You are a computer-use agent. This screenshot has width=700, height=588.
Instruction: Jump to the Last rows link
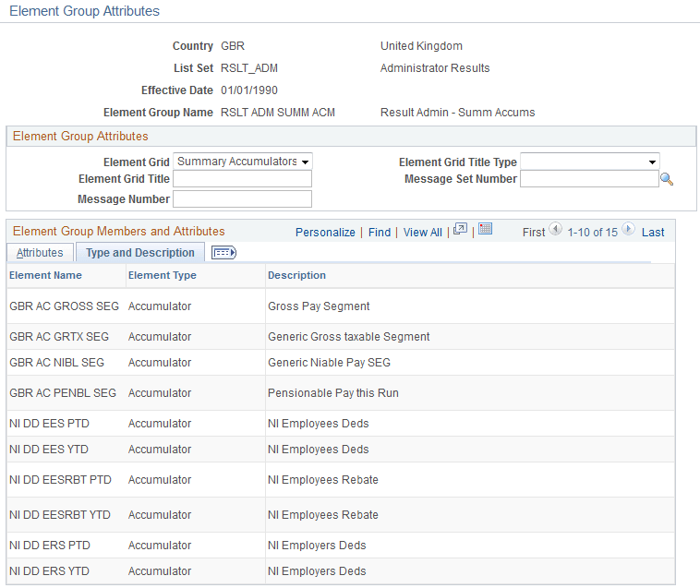pyautogui.click(x=653, y=233)
